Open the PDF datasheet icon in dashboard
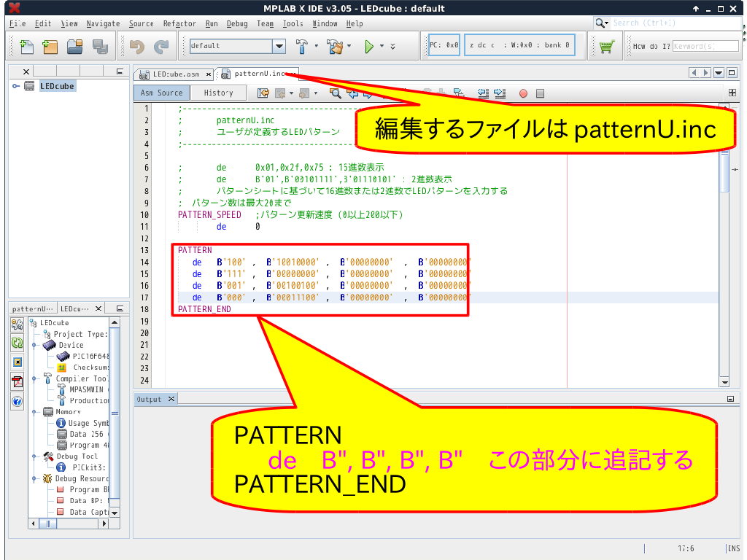747x560 pixels. tap(18, 381)
